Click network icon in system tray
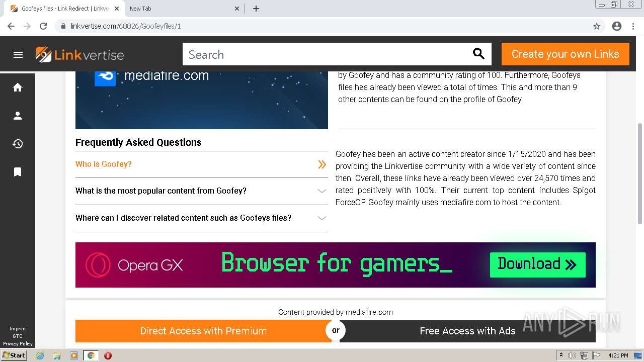644x362 pixels. pos(584,355)
